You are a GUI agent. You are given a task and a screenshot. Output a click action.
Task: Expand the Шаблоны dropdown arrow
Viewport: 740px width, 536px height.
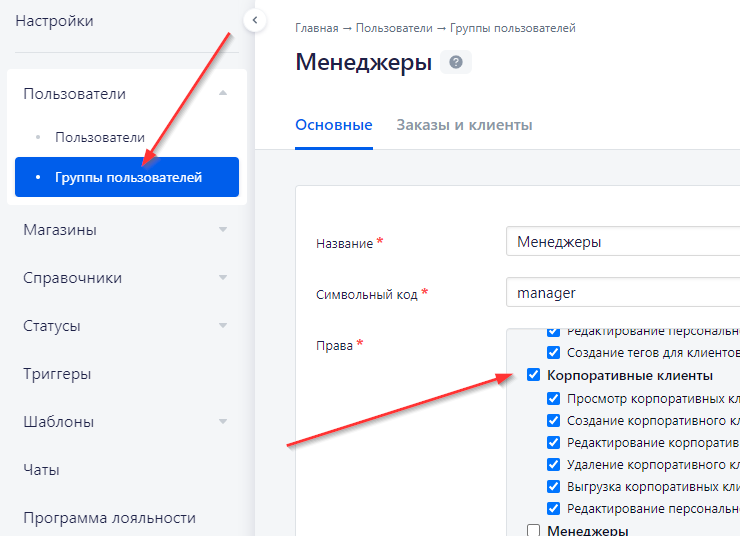pyautogui.click(x=223, y=422)
